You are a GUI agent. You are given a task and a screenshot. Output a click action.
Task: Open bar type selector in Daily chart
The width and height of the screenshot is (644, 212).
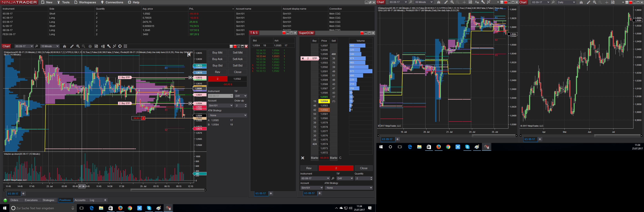581,2
